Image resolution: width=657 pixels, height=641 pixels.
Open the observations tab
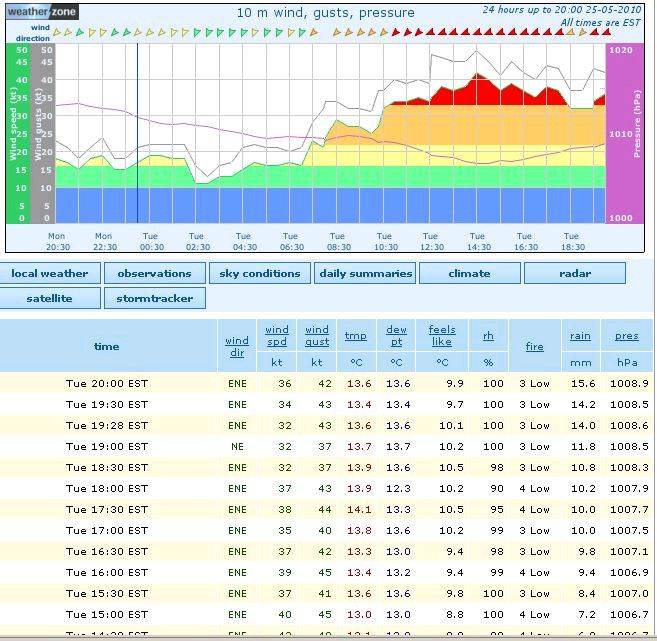coord(154,273)
